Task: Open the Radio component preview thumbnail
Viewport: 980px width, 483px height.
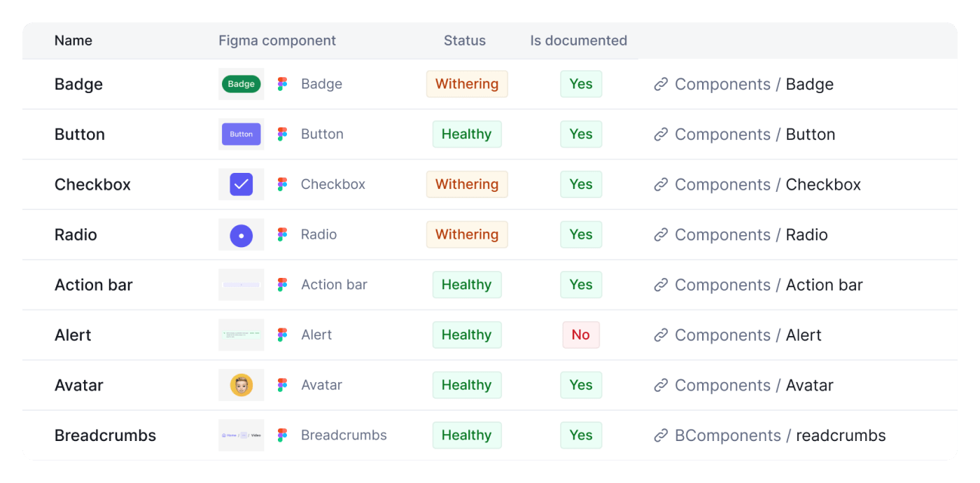Action: tap(241, 234)
